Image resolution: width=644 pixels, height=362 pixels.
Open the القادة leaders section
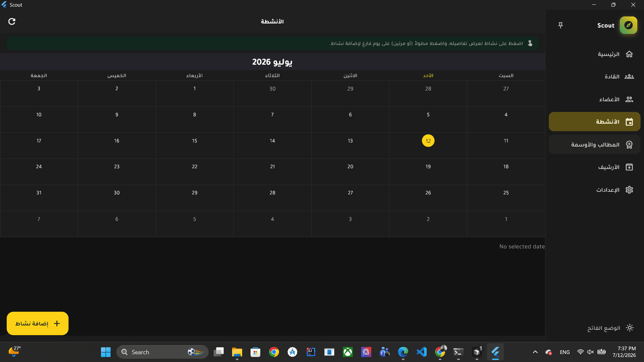[x=594, y=76]
